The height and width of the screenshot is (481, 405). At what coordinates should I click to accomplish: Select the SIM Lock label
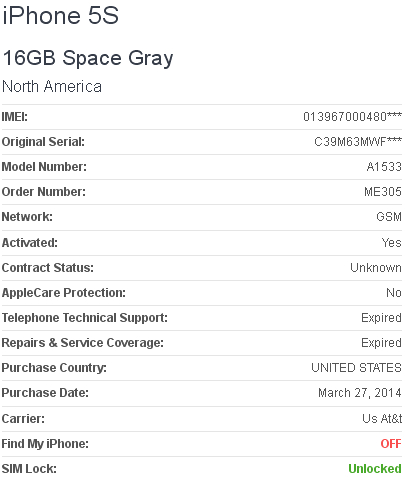tap(29, 469)
